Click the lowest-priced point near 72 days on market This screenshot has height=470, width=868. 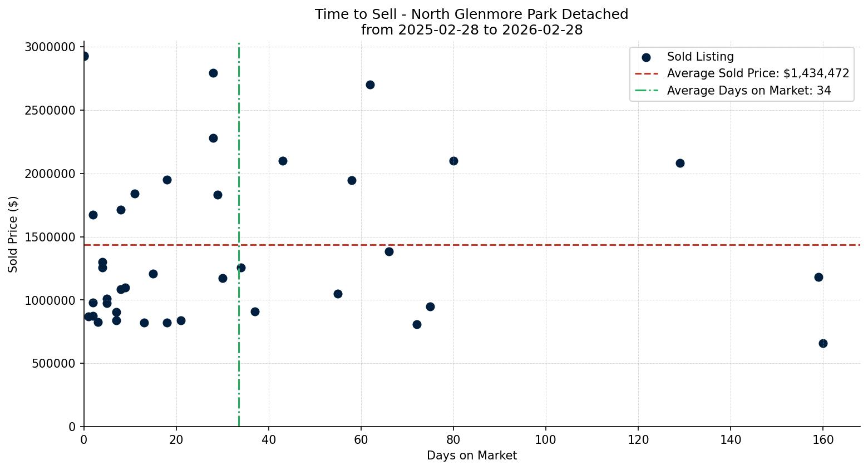pyautogui.click(x=418, y=324)
